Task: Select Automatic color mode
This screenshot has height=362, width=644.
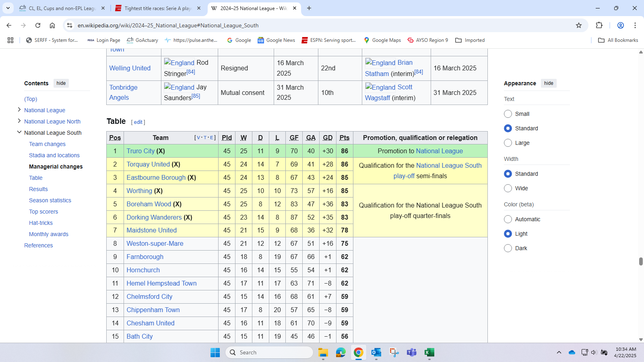Action: coord(508,219)
